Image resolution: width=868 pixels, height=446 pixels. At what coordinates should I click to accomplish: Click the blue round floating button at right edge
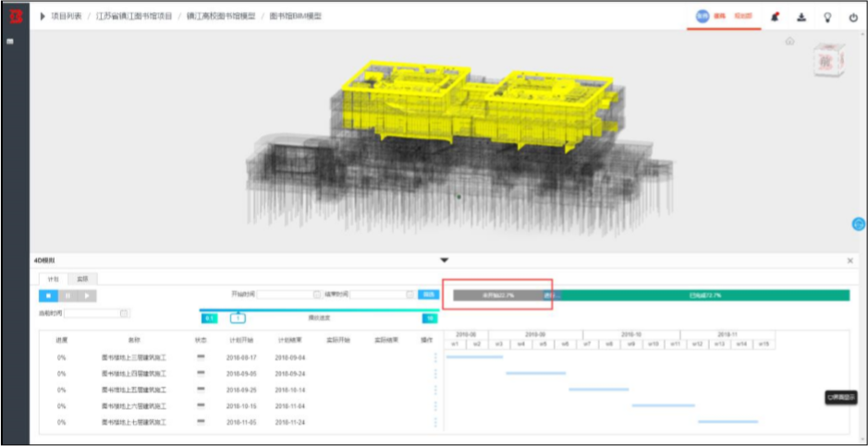tap(858, 223)
